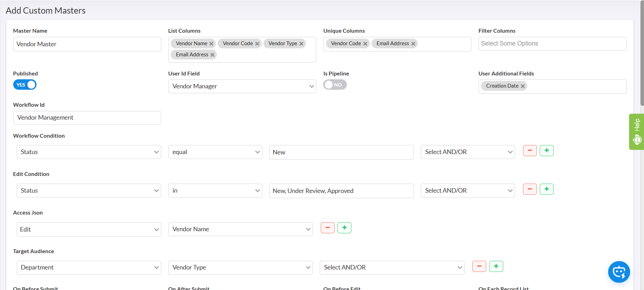644x290 pixels.
Task: Remove Creation Date from User Additional Fields
Action: 523,86
